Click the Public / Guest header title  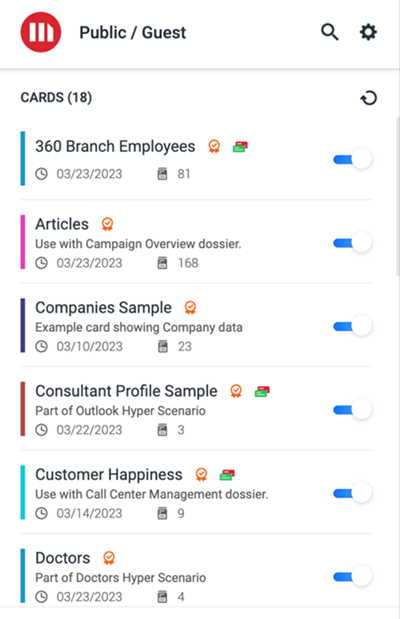click(133, 32)
